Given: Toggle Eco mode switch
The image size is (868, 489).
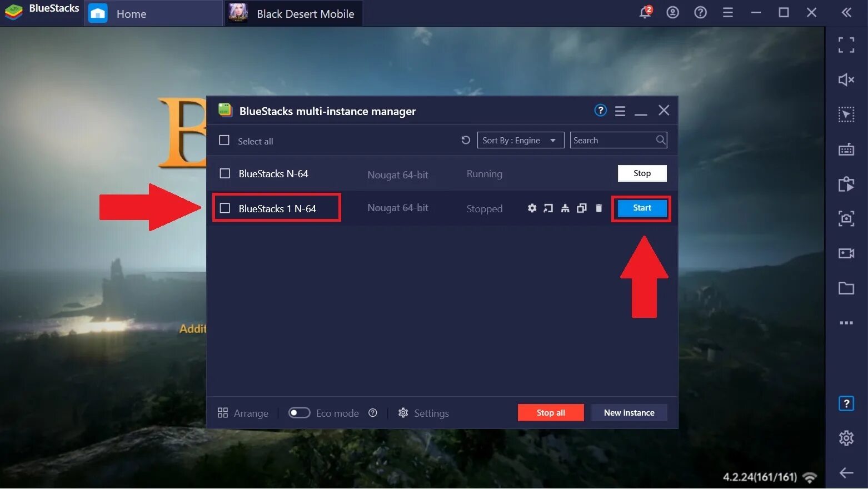Looking at the screenshot, I should (299, 412).
